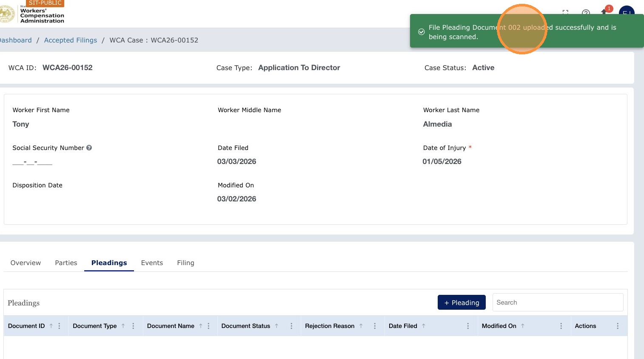This screenshot has width=644, height=359.
Task: Click the Document Type column header text
Action: [x=94, y=326]
